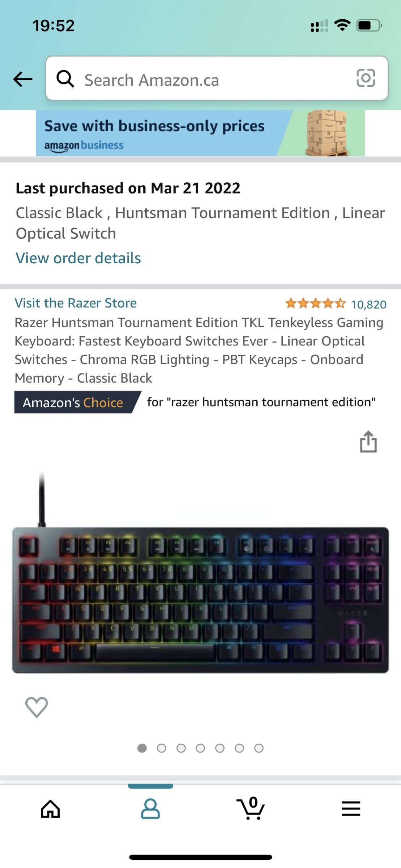Click View order details link
Image resolution: width=401 pixels, height=868 pixels.
(78, 258)
